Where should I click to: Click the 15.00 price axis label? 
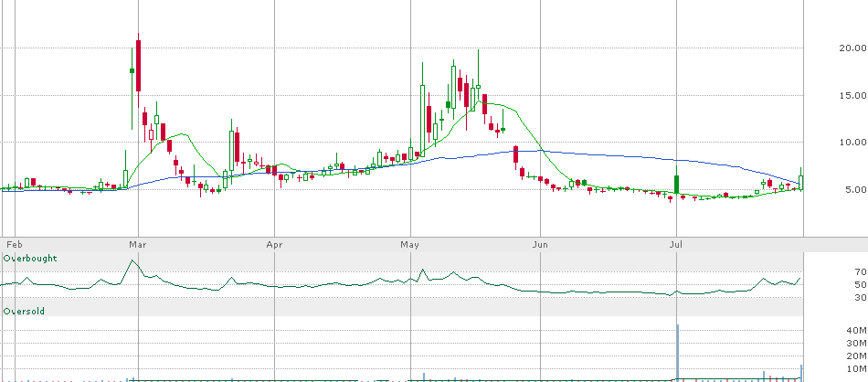tap(852, 95)
